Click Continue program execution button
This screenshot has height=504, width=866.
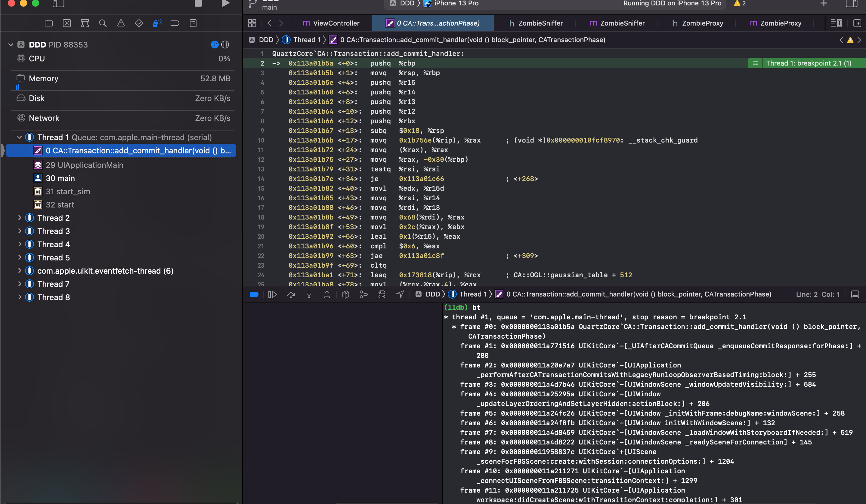(272, 295)
